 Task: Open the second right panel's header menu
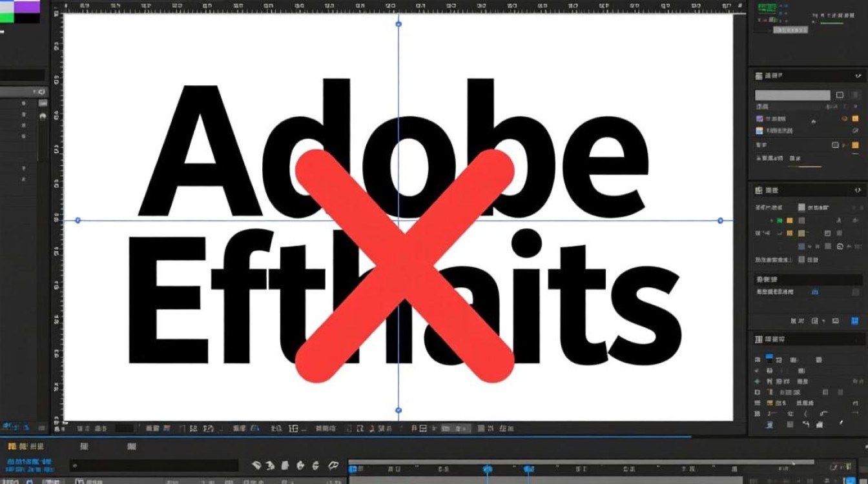(x=858, y=190)
